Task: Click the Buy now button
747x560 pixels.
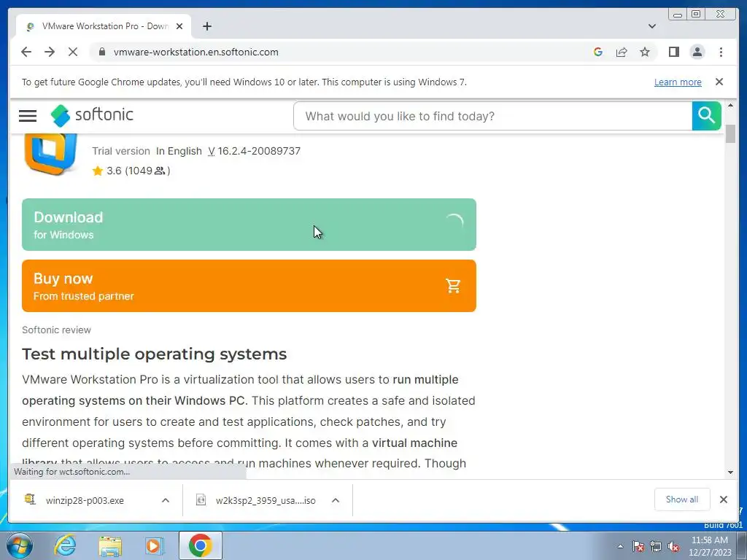Action: point(249,286)
